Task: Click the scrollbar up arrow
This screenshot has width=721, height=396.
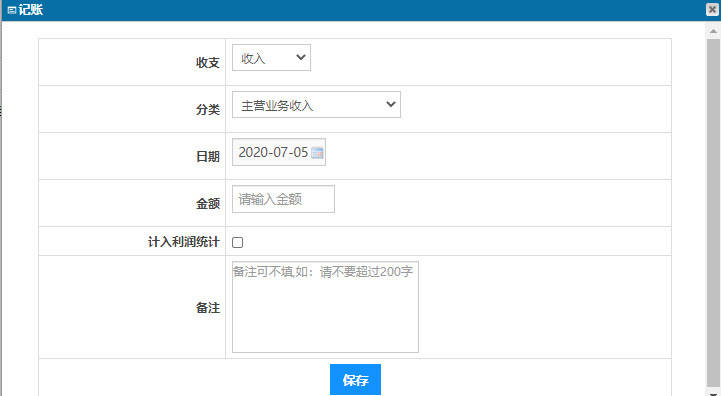Action: point(713,31)
